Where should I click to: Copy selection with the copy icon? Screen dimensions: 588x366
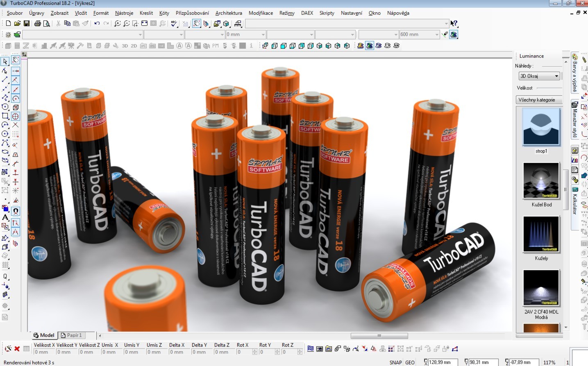pyautogui.click(x=67, y=24)
